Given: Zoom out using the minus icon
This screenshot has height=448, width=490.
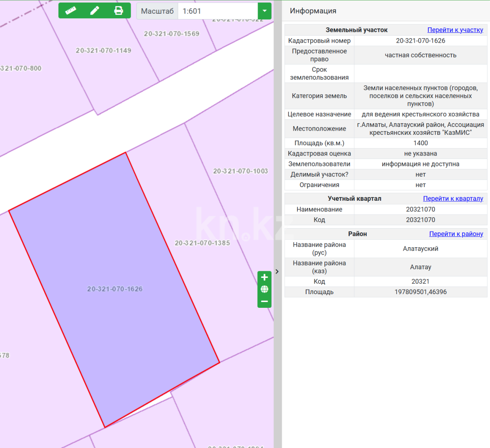Looking at the screenshot, I should 264,300.
